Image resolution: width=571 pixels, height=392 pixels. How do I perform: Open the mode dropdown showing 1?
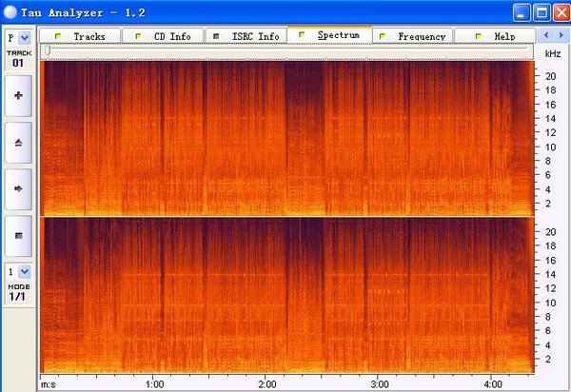click(25, 271)
